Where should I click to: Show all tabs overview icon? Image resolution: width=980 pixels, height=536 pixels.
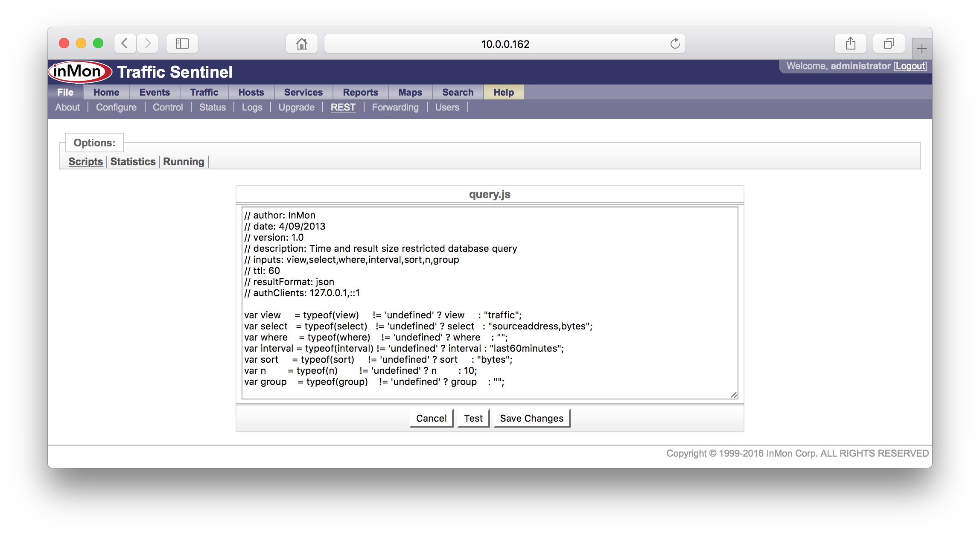pyautogui.click(x=889, y=44)
